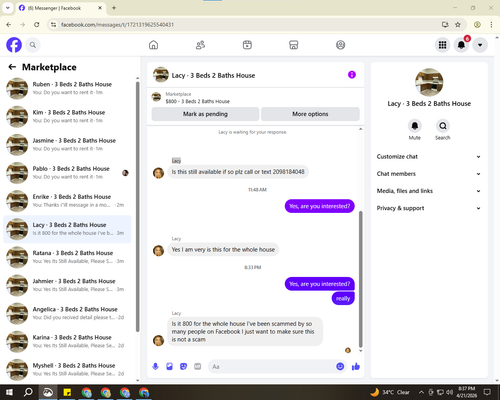Click the message input field Aa
500x400 pixels.
tap(272, 367)
